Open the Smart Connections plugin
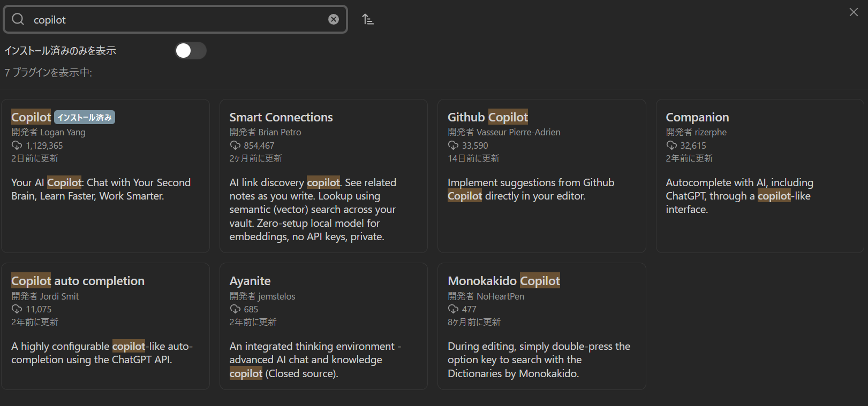This screenshot has height=406, width=868. click(323, 176)
